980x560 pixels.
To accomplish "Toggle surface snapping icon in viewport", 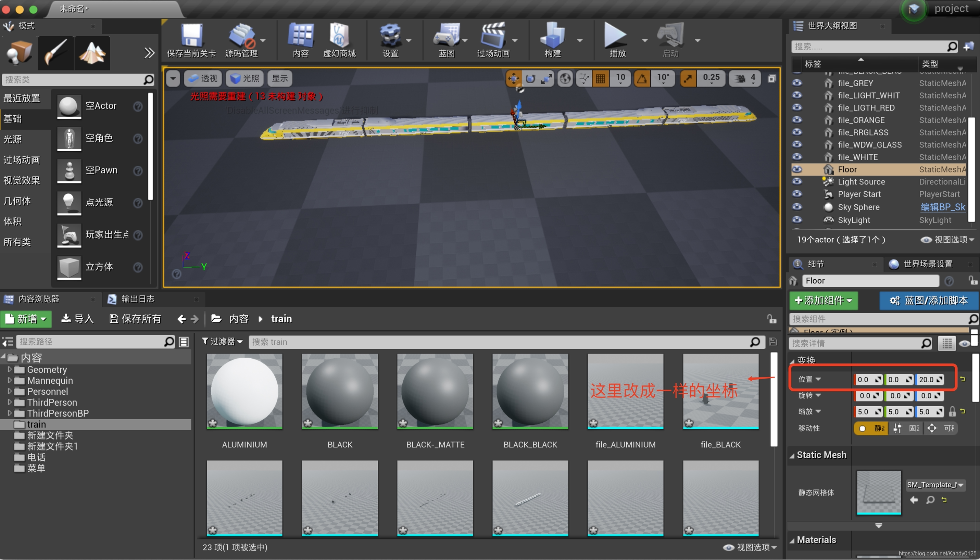I will 584,78.
